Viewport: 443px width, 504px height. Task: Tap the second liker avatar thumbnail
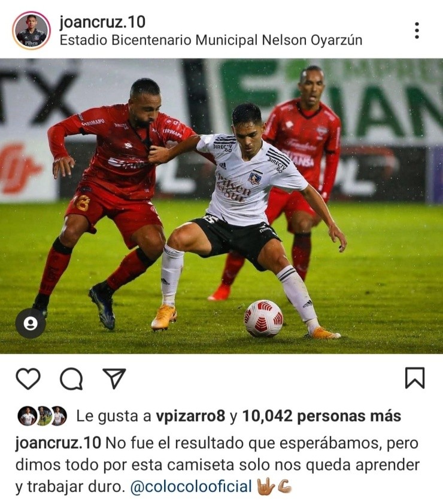tap(43, 416)
